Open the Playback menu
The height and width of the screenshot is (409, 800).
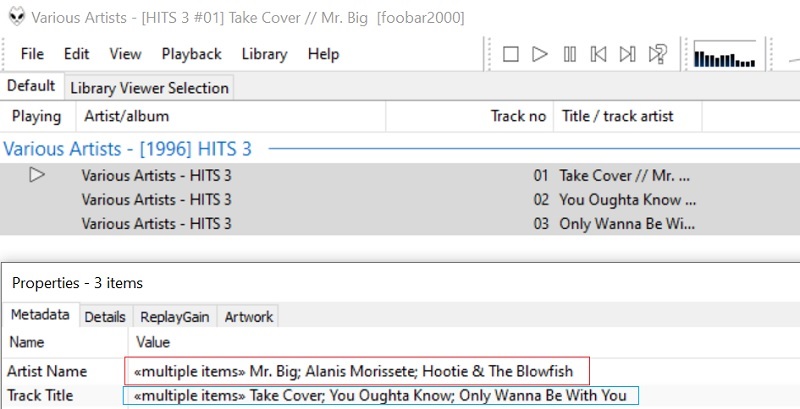coord(191,54)
